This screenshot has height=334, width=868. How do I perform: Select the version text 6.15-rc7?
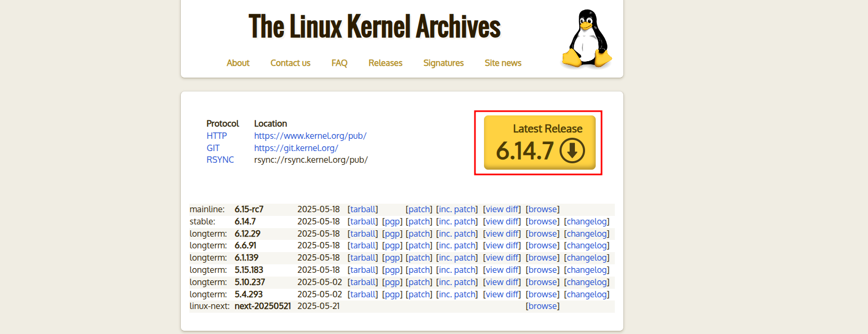[x=249, y=209]
